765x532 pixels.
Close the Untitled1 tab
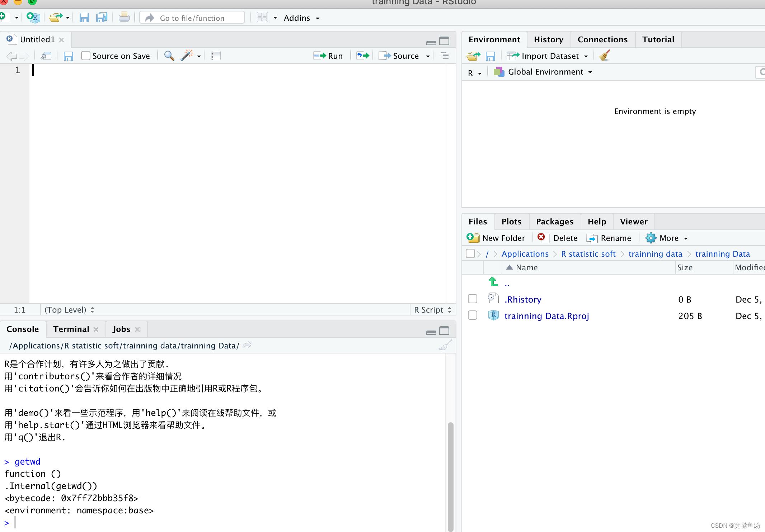(61, 39)
